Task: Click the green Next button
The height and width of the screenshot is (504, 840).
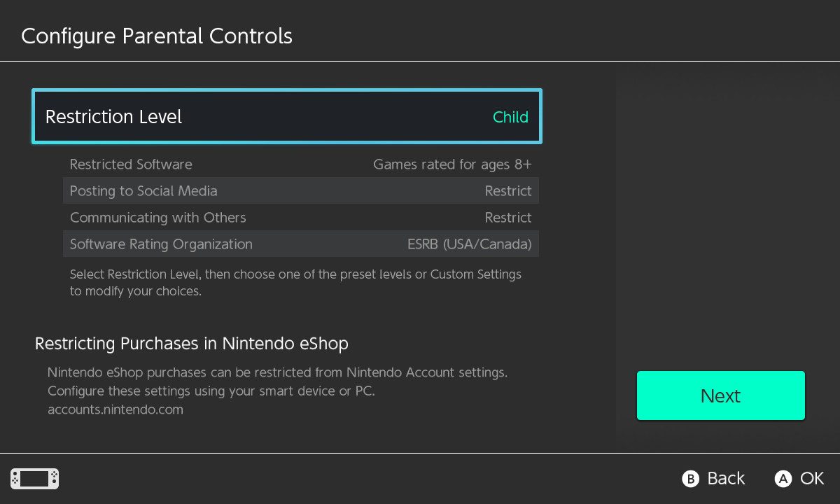Action: point(720,396)
